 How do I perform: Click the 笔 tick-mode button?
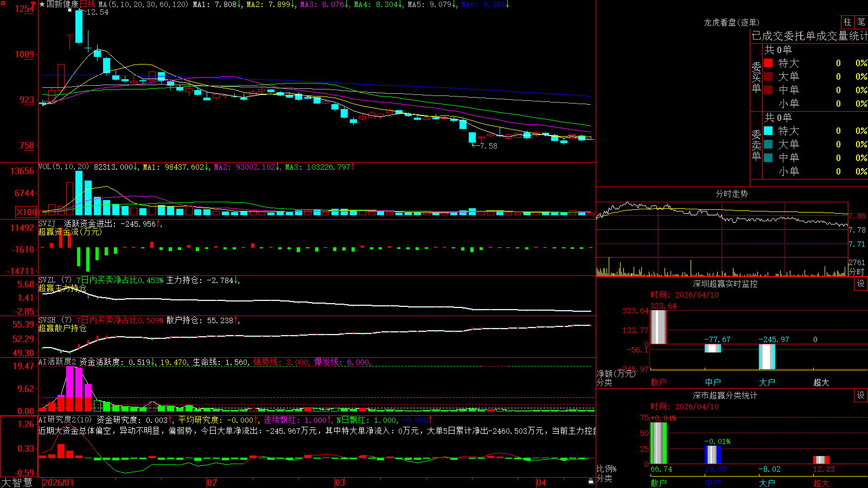pos(861,22)
